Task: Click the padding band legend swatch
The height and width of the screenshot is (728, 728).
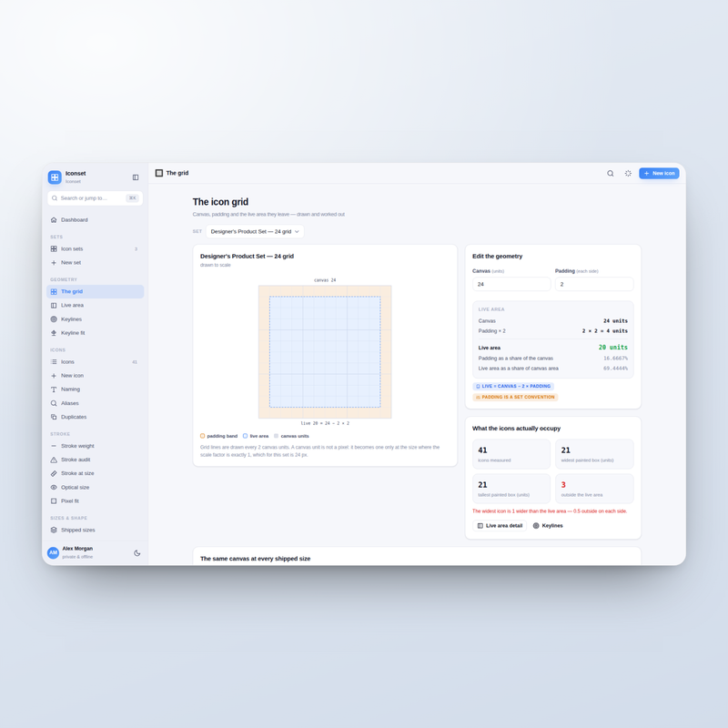Action: 202,436
